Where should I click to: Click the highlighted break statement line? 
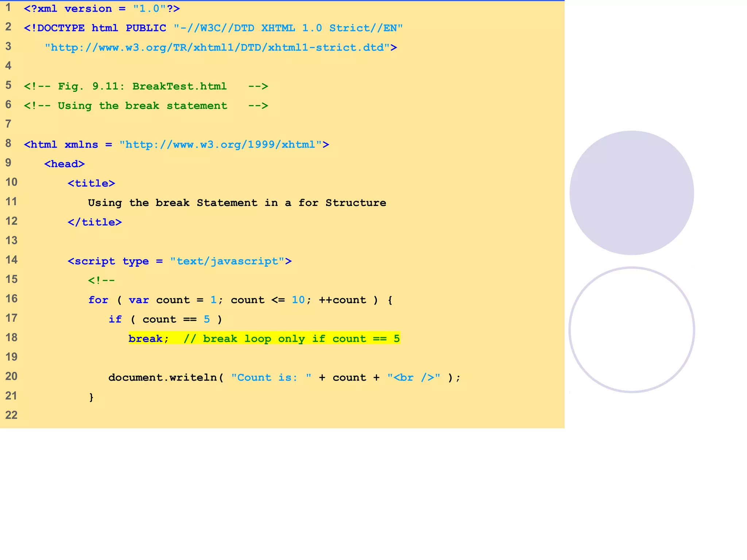[x=264, y=339]
